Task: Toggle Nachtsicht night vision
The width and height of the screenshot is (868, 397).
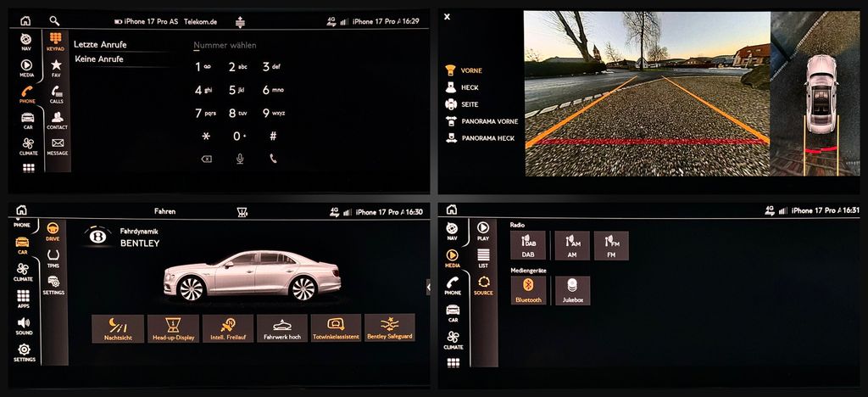Action: click(118, 328)
